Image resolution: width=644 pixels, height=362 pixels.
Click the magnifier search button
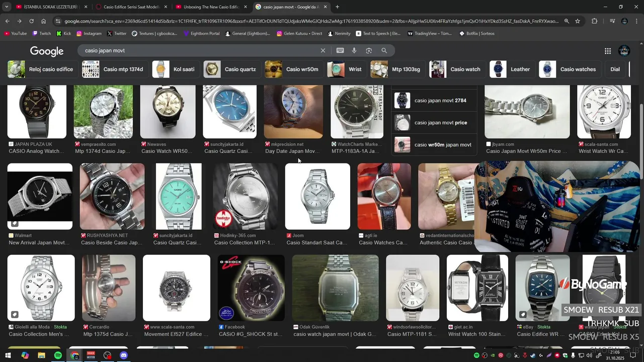pyautogui.click(x=384, y=50)
